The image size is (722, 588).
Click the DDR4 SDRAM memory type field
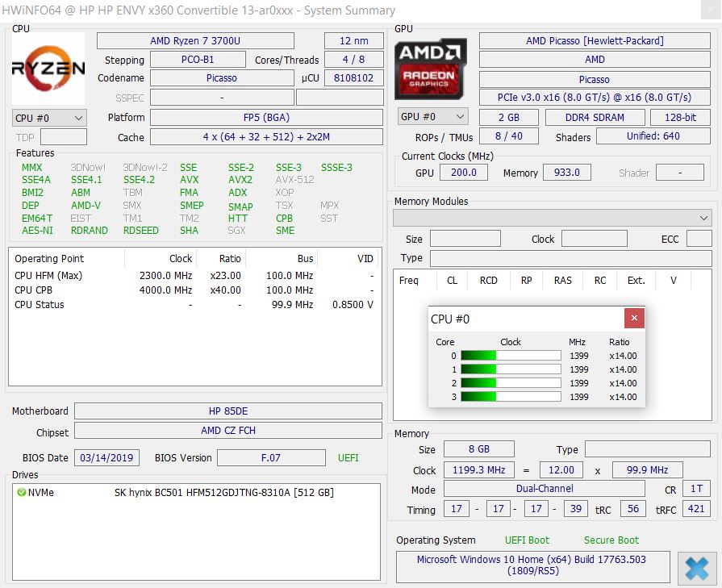595,118
